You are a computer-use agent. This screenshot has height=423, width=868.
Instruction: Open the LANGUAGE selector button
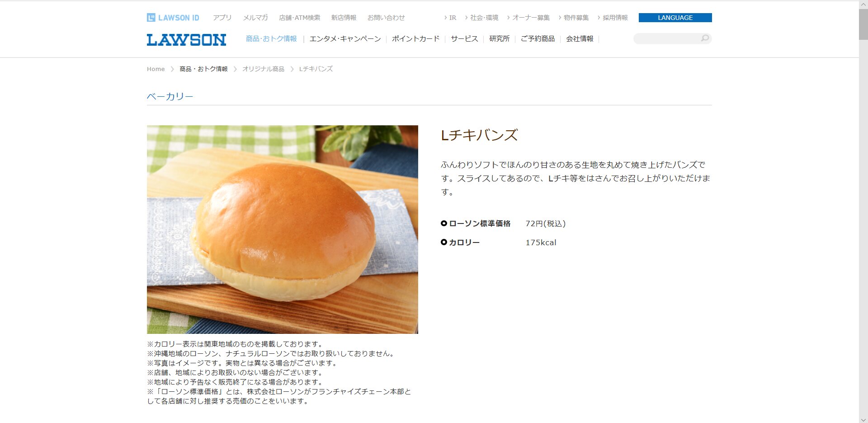tap(675, 18)
